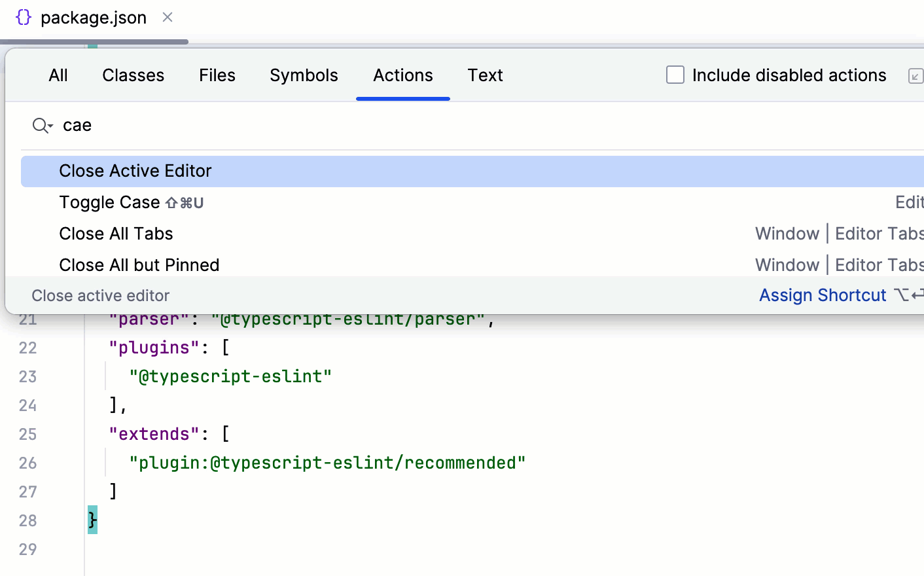Select the Symbols tab

pyautogui.click(x=304, y=75)
